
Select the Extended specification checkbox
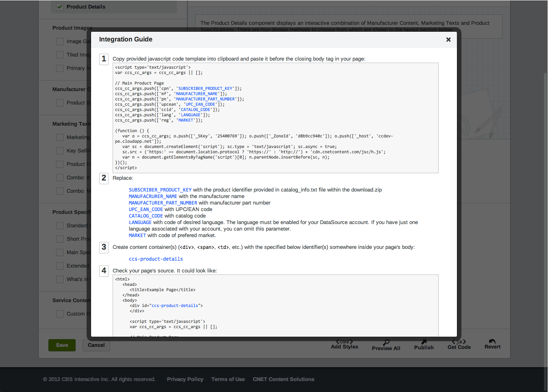[60, 266]
